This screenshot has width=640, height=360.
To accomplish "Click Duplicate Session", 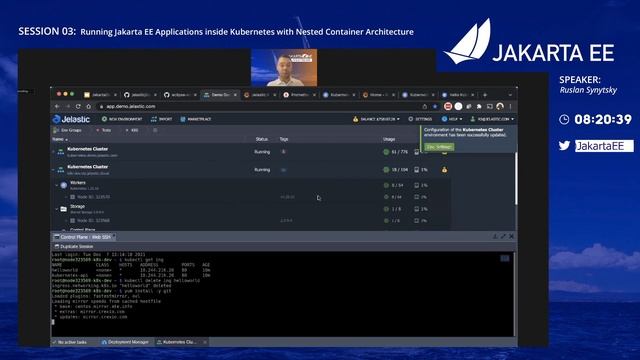I will (x=74, y=247).
